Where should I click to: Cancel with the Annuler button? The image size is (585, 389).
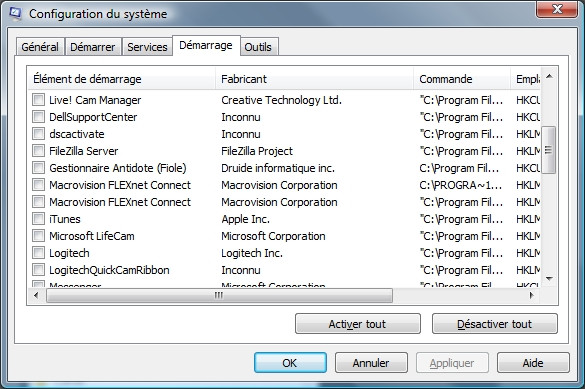(371, 363)
